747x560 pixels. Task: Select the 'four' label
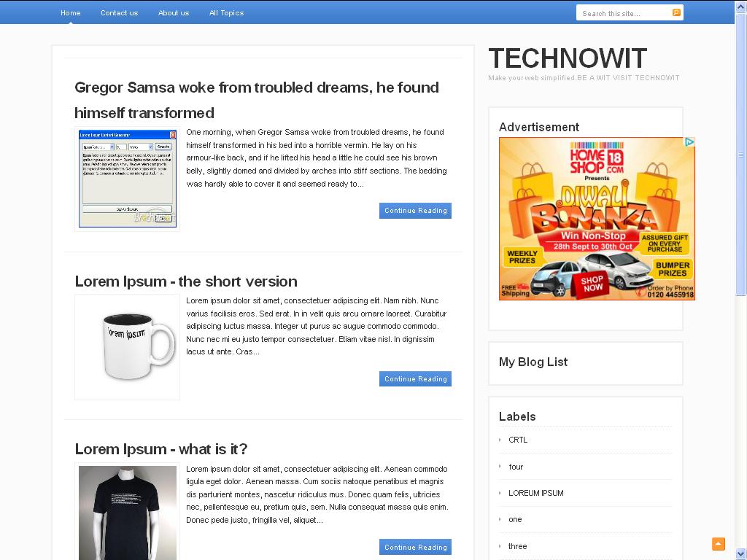click(516, 467)
